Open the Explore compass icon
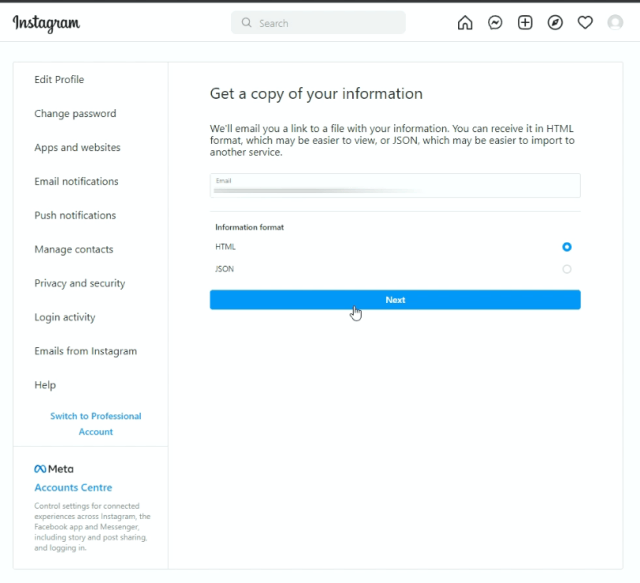 click(555, 22)
